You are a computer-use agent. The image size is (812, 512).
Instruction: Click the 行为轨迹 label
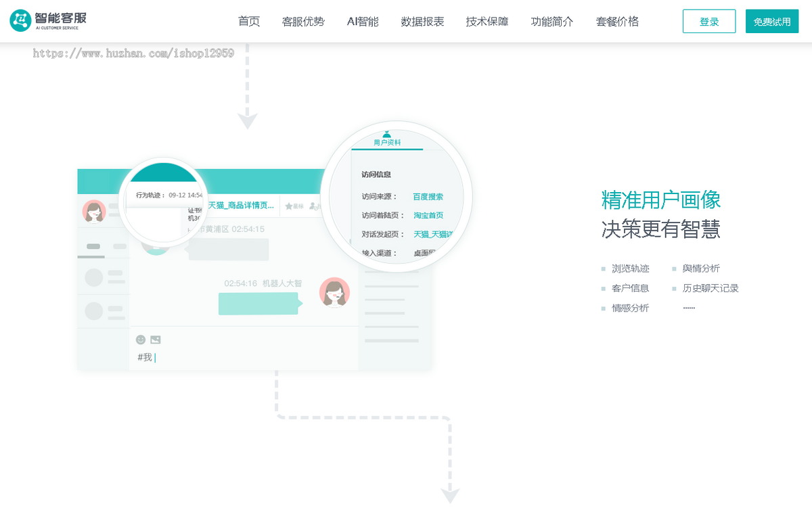tap(151, 195)
